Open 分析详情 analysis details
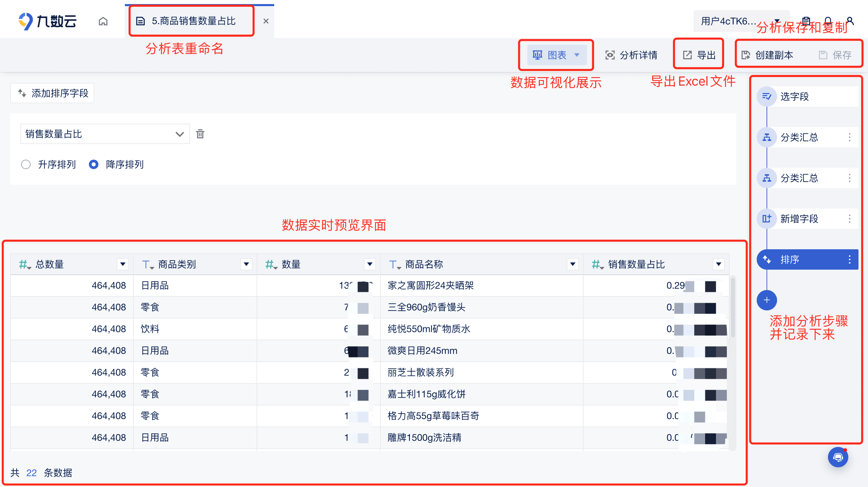Image resolution: width=868 pixels, height=487 pixels. tap(631, 55)
